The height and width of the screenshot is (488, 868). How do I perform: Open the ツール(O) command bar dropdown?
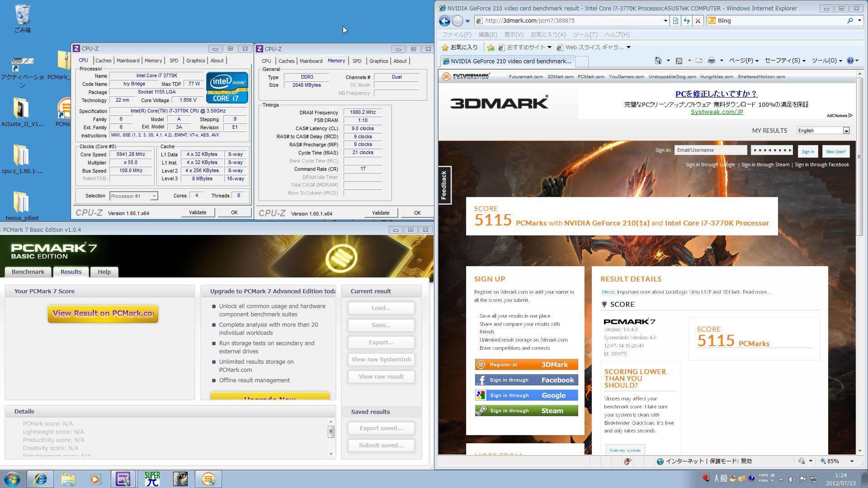coord(827,61)
